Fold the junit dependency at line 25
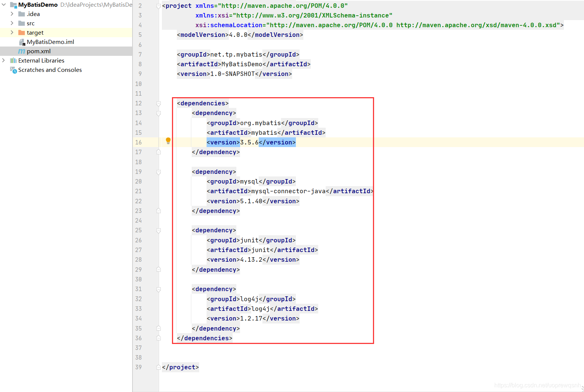 tap(159, 230)
